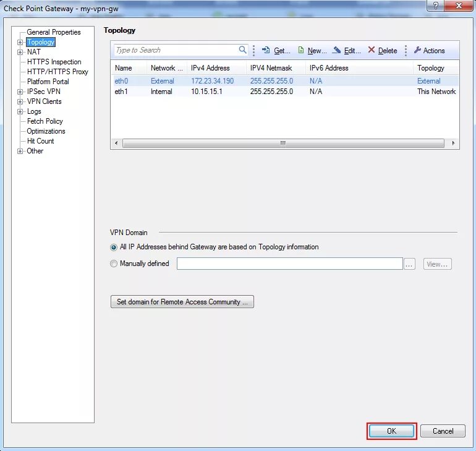Screen dimensions: 476x451
Task: Select the eth1 interface row
Action: pos(285,92)
